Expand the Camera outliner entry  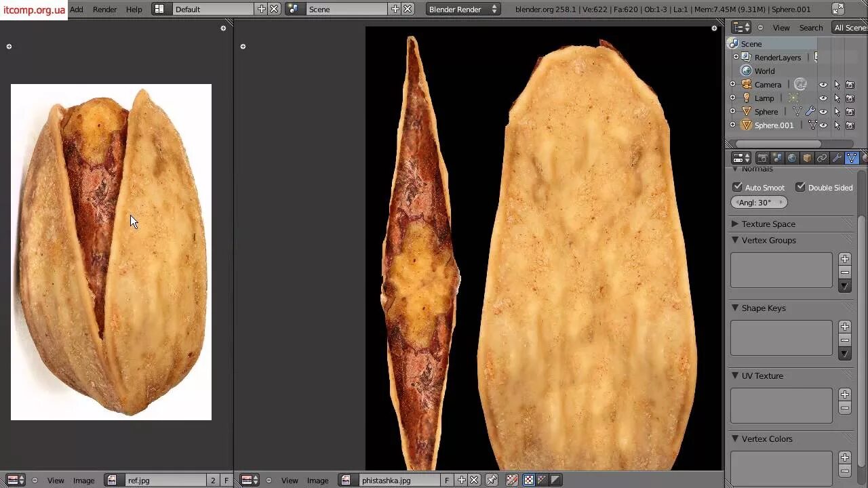click(x=732, y=84)
